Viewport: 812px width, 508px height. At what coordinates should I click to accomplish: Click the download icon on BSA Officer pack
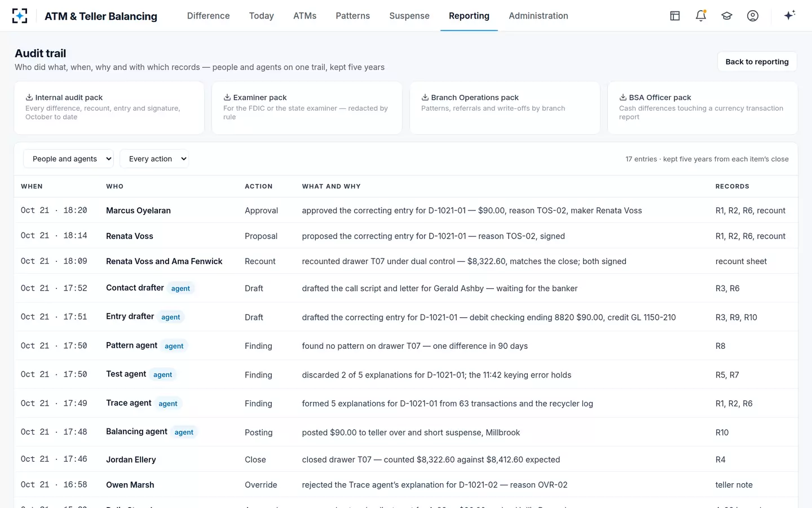tap(623, 97)
